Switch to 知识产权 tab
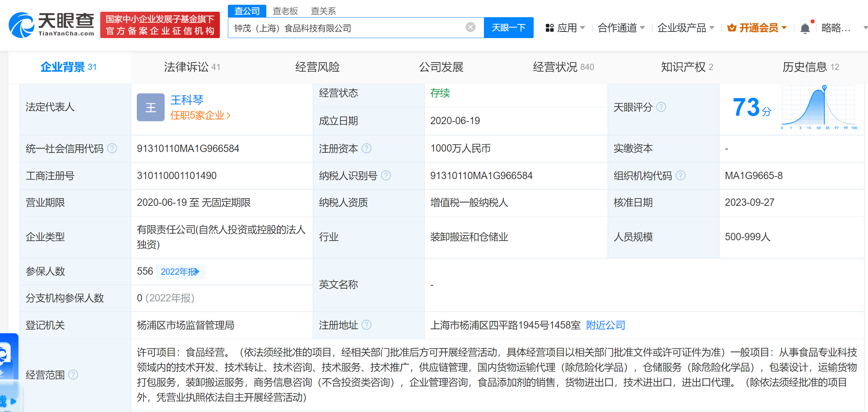The height and width of the screenshot is (412, 868). (687, 67)
